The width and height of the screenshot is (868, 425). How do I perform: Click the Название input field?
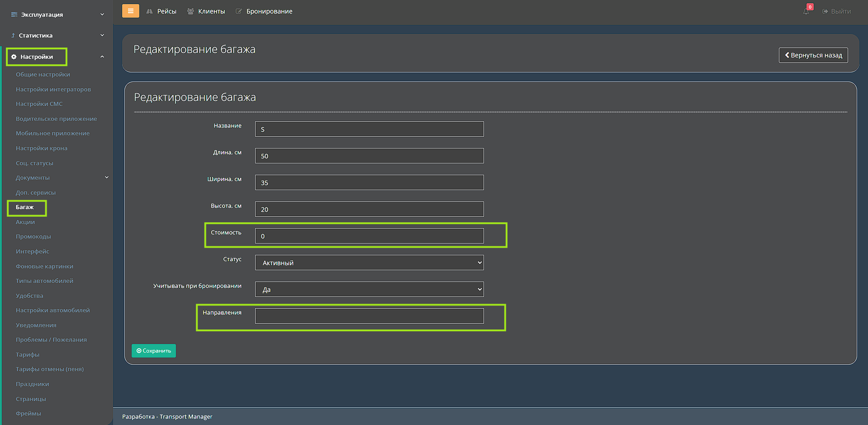pos(369,129)
